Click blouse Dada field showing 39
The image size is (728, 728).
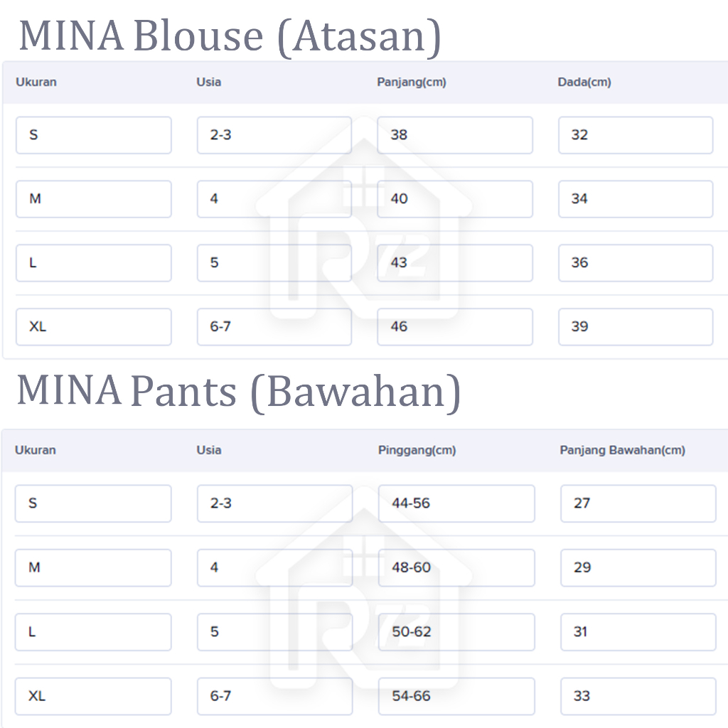[635, 327]
